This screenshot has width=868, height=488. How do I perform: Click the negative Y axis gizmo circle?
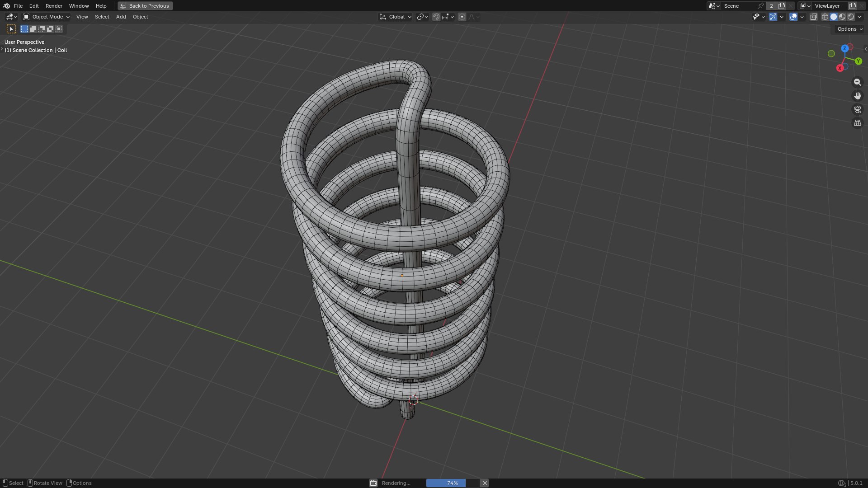point(831,54)
